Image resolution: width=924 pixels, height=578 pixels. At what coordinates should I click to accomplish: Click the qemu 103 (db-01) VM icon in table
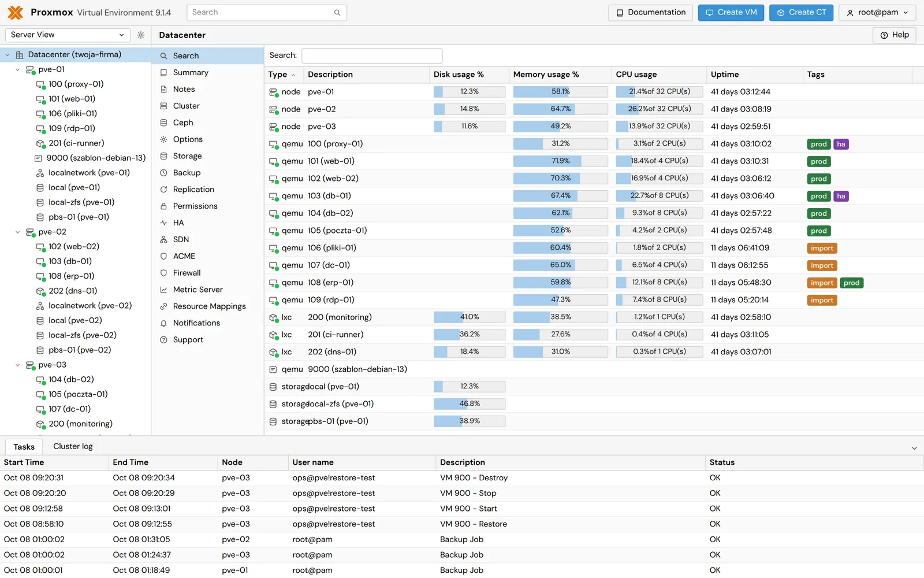[274, 196]
